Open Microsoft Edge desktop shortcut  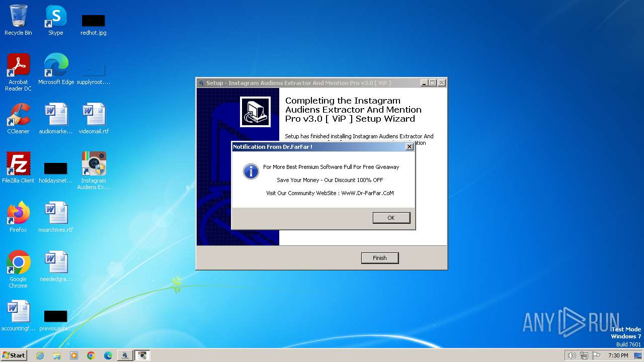(x=56, y=69)
